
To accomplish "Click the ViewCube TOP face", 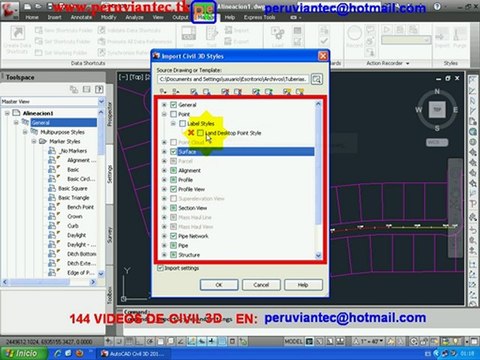I will (437, 109).
